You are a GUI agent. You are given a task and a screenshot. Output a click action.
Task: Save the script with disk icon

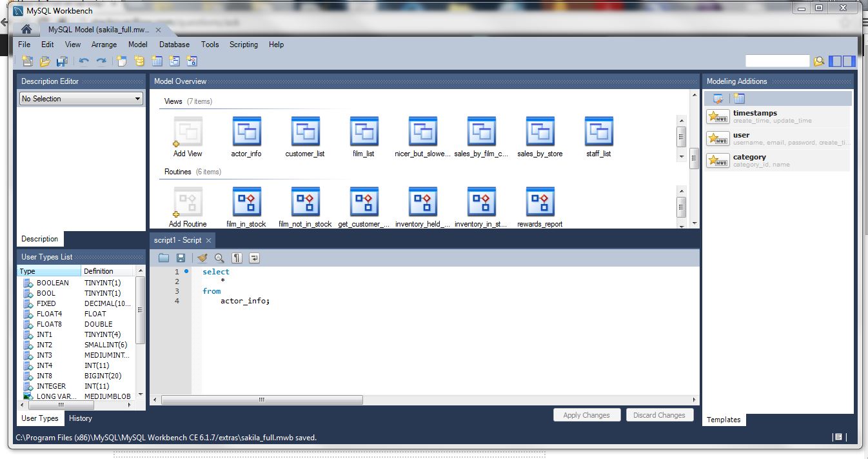click(x=181, y=258)
